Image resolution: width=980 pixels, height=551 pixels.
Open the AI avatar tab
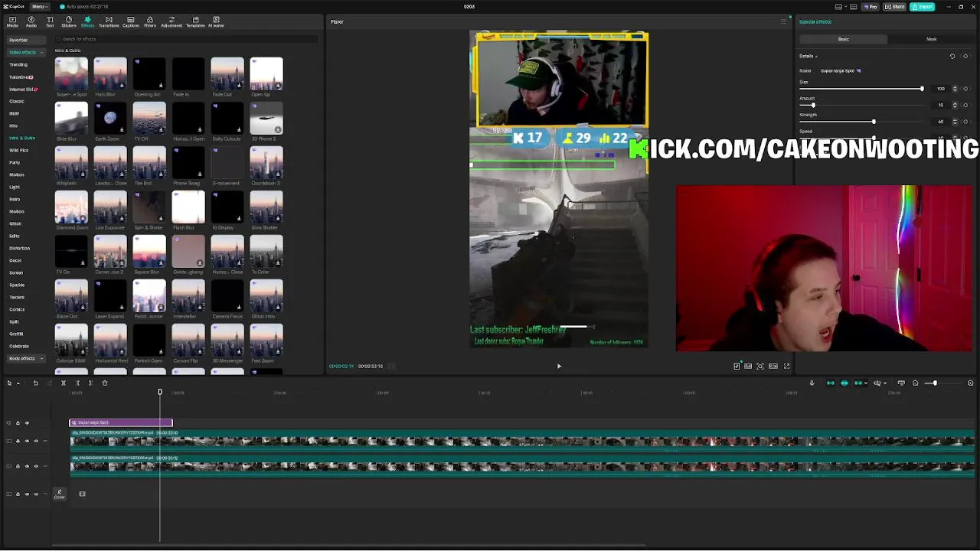pyautogui.click(x=217, y=21)
